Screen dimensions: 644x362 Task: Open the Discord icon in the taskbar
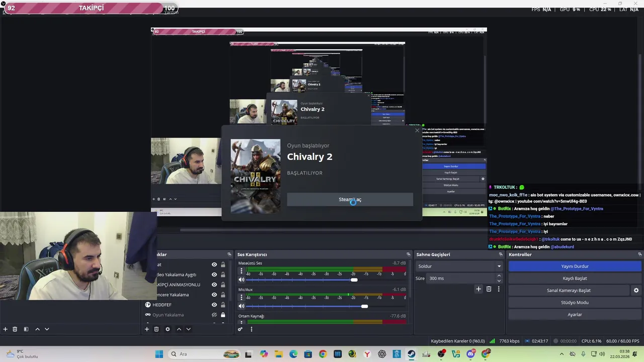pos(471,354)
